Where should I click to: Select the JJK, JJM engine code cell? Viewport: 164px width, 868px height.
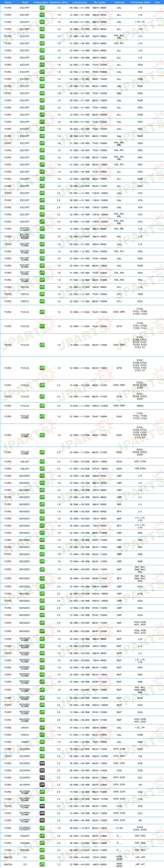140,857
